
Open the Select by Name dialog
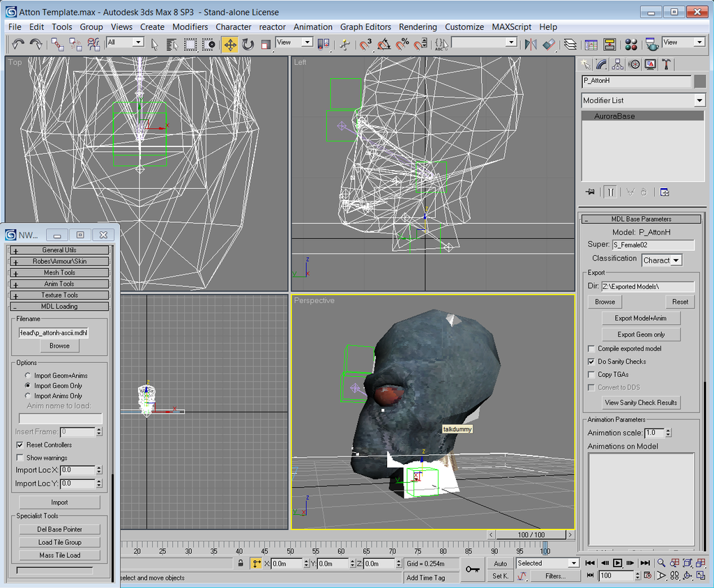(172, 44)
